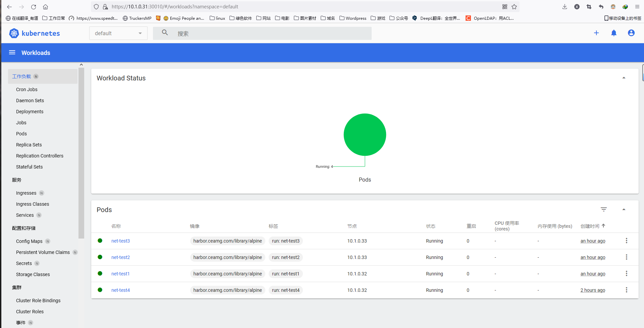Image resolution: width=644 pixels, height=328 pixels.
Task: Click the site security lock icon
Action: pos(105,7)
